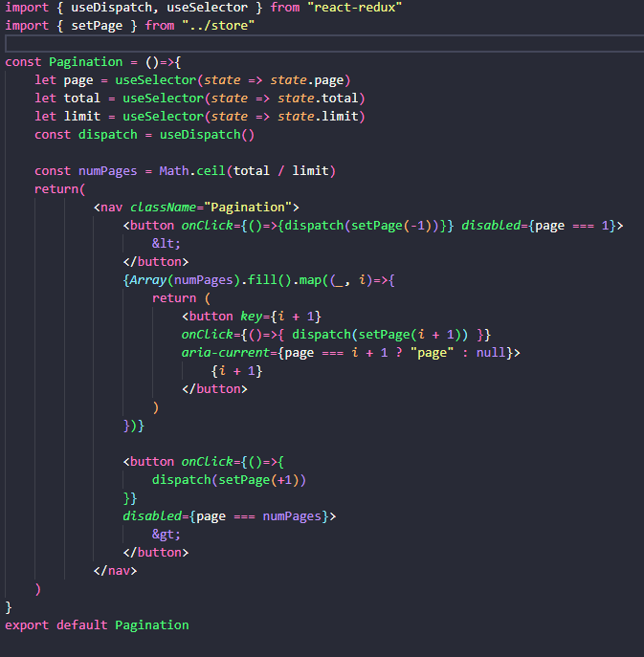Click the '{i + 1}' button content

pos(236,371)
